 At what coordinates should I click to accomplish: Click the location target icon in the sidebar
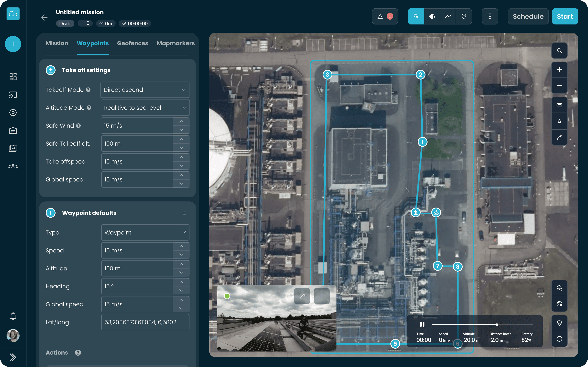13,112
